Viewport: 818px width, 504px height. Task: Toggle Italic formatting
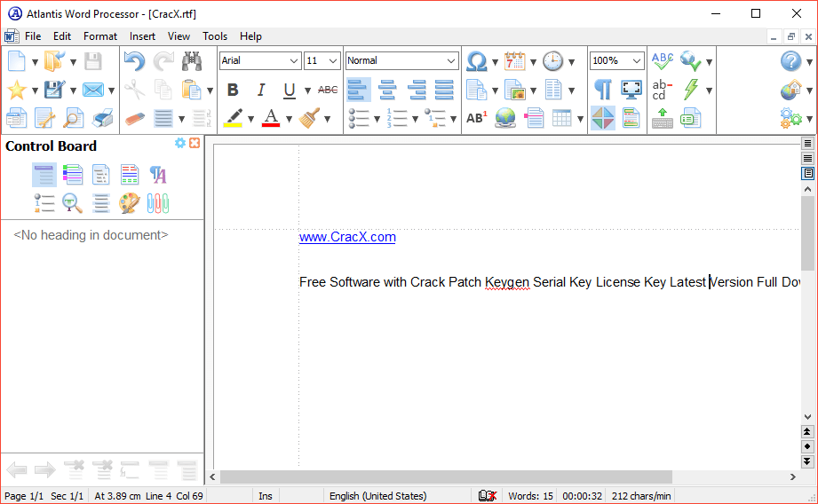pyautogui.click(x=261, y=90)
